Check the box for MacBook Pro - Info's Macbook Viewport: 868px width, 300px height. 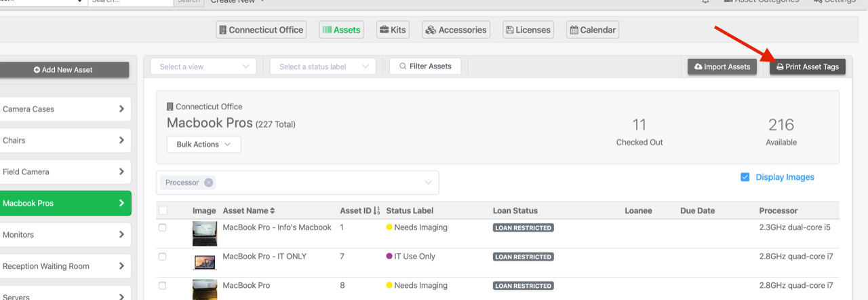[x=162, y=228]
